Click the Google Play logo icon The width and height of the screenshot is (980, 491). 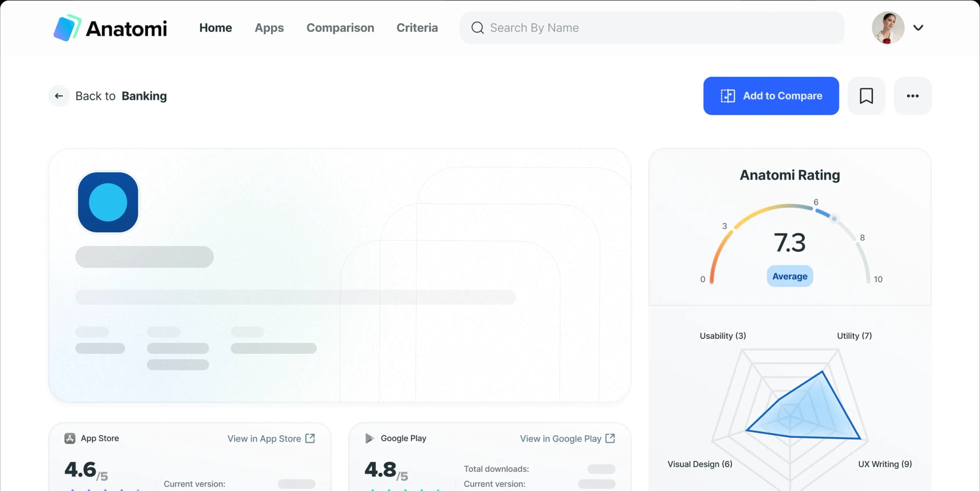(x=370, y=438)
